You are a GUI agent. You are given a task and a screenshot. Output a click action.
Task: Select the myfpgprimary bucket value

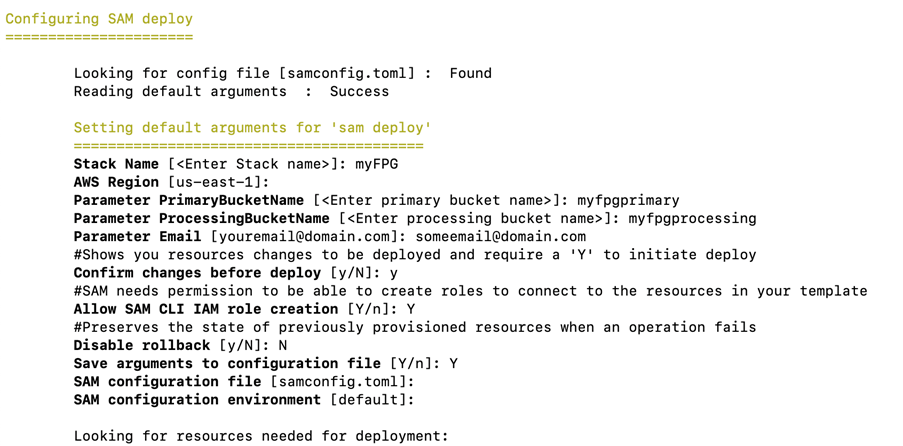point(628,201)
